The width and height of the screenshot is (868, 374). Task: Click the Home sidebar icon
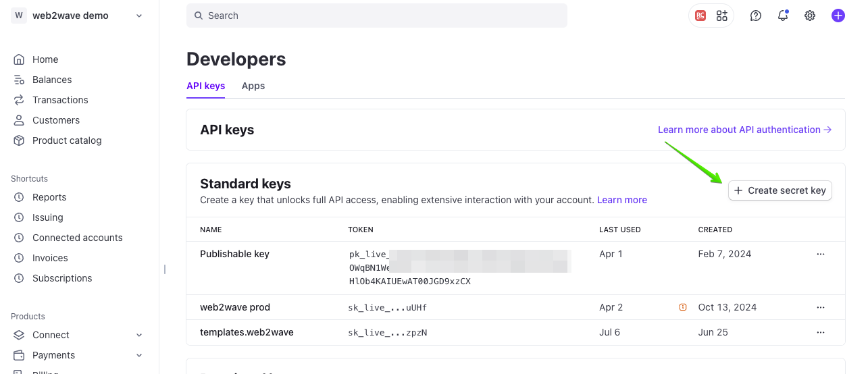pos(19,59)
